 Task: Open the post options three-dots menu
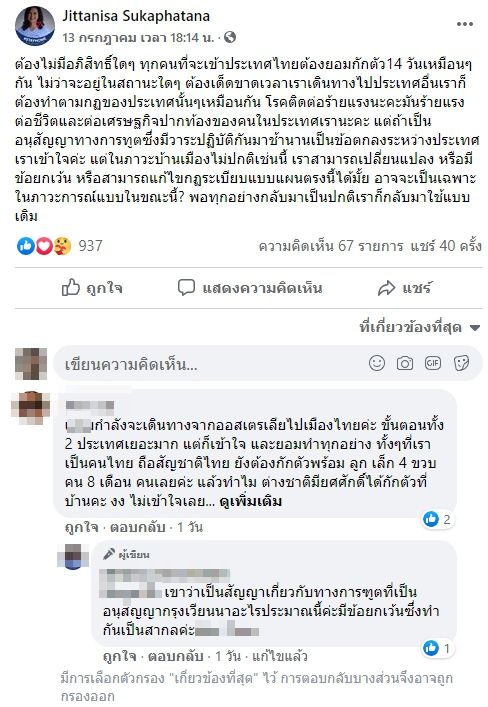tap(465, 24)
